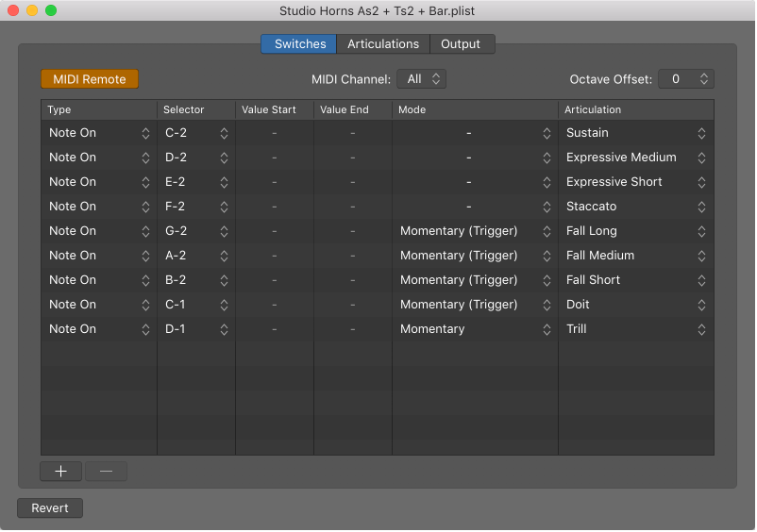Click the minus button to remove switch
Viewport: 757px width, 532px height.
(106, 472)
